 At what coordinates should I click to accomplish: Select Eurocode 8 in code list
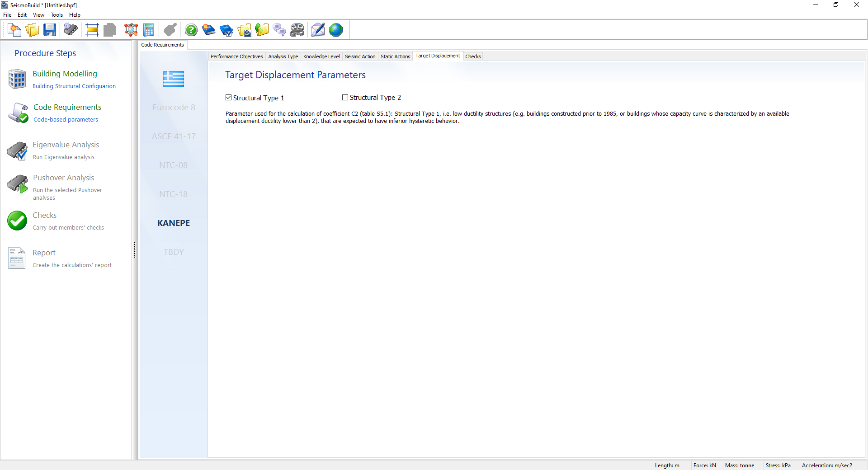[174, 108]
